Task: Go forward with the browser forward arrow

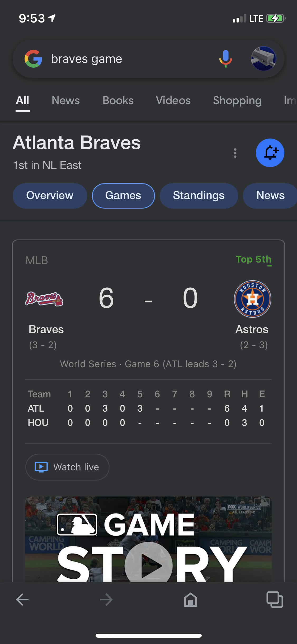Action: (106, 600)
